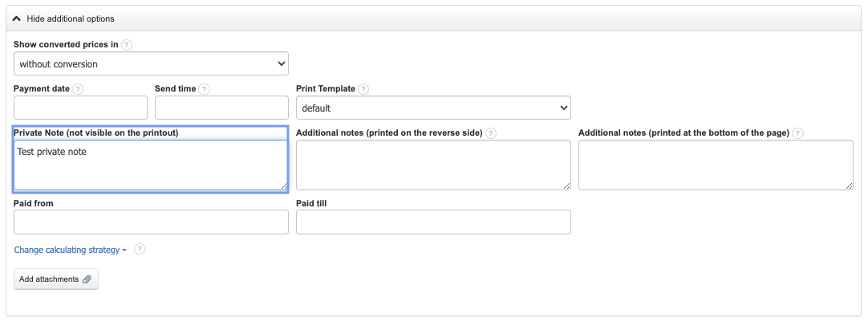The image size is (868, 330).
Task: Click help icon for bottom page notes
Action: [x=798, y=133]
